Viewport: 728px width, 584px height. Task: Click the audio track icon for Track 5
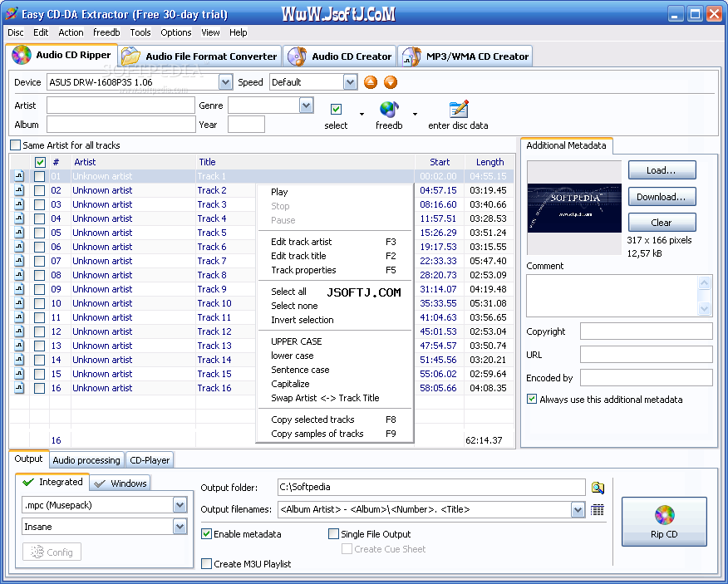click(19, 233)
